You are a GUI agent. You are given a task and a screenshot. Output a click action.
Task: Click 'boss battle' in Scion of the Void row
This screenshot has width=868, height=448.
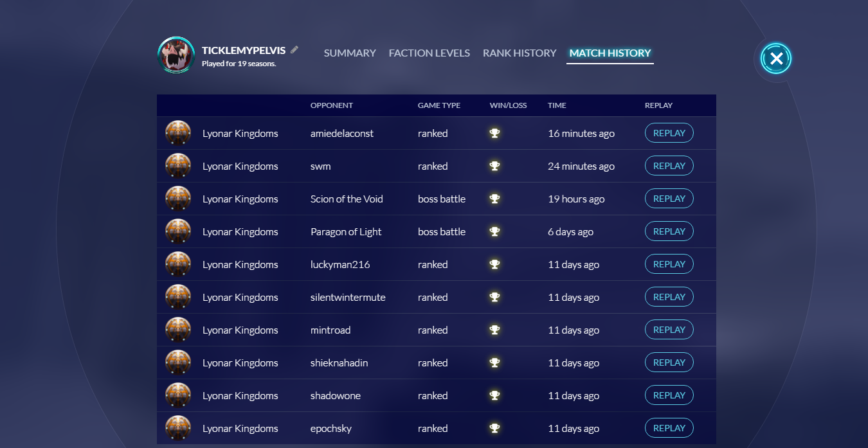[442, 199]
